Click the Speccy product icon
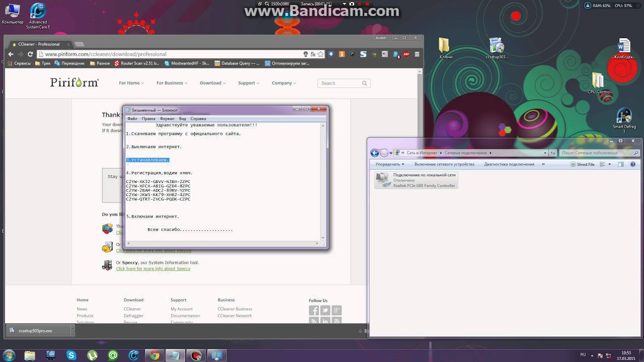The width and height of the screenshot is (644, 362). [x=107, y=265]
